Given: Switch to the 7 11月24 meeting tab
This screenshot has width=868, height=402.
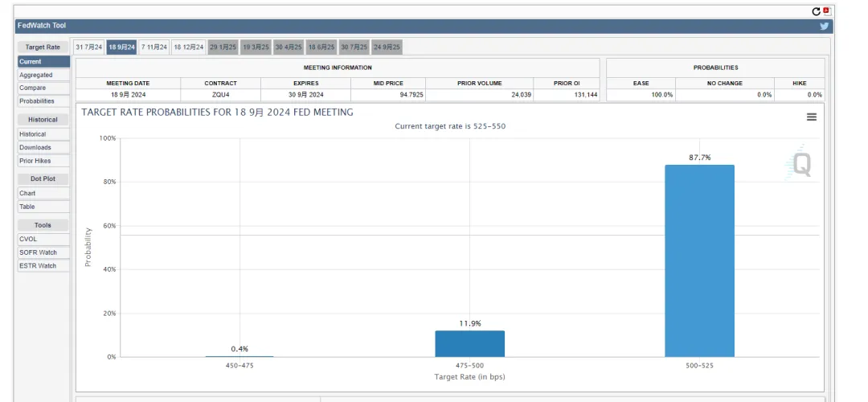Looking at the screenshot, I should click(x=154, y=47).
